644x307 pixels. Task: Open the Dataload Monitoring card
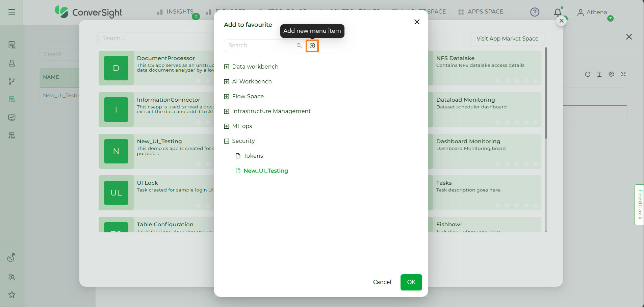pyautogui.click(x=485, y=109)
